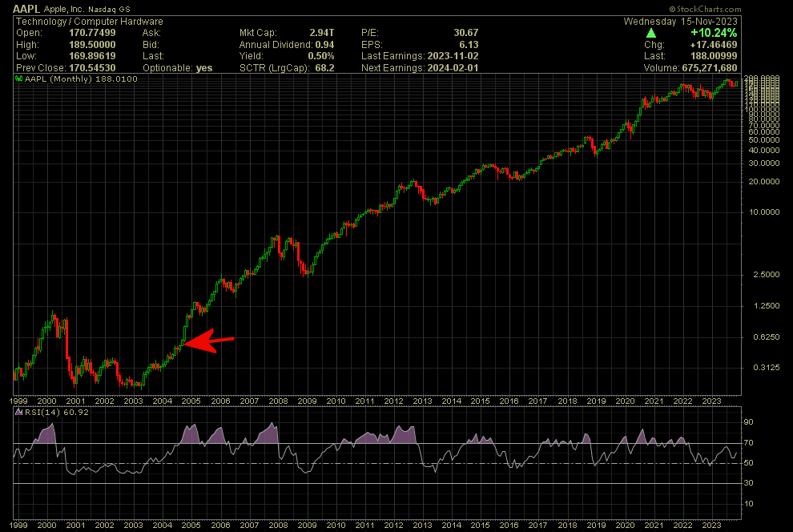Select the Annual Dividend value 0.94
Viewport: 793px width, 532px height.
(324, 45)
